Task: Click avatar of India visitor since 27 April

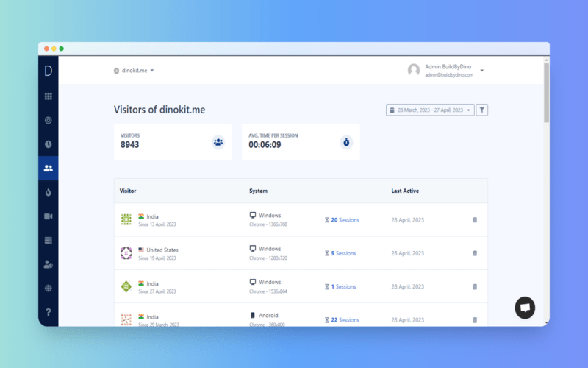Action: coord(126,286)
